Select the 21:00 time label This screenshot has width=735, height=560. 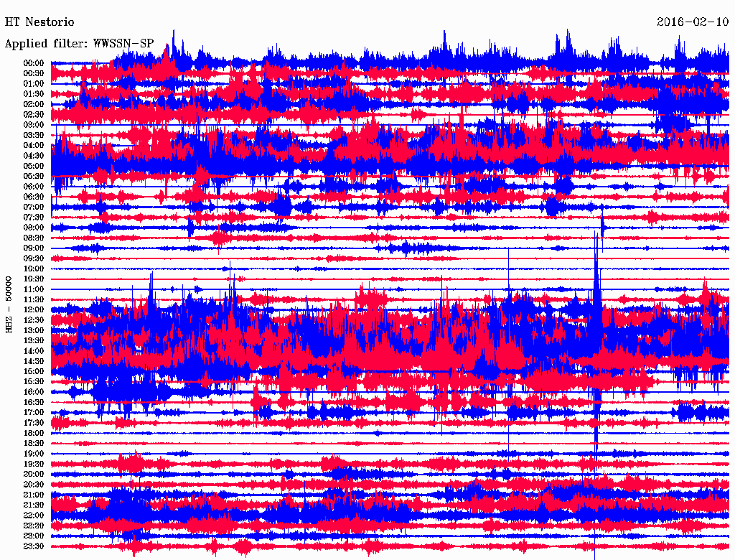pos(34,495)
